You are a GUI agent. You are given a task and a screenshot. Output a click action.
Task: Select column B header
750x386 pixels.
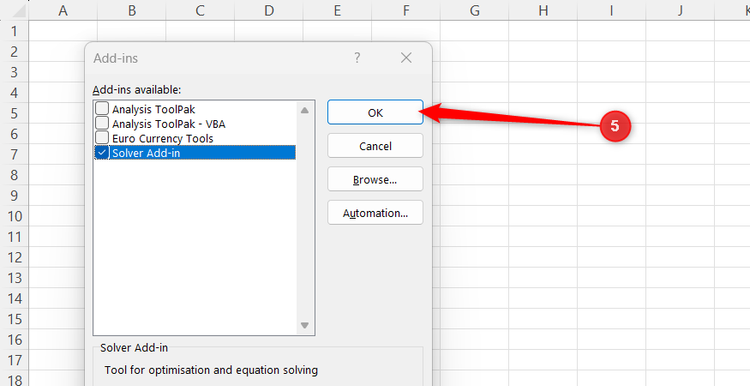point(132,10)
